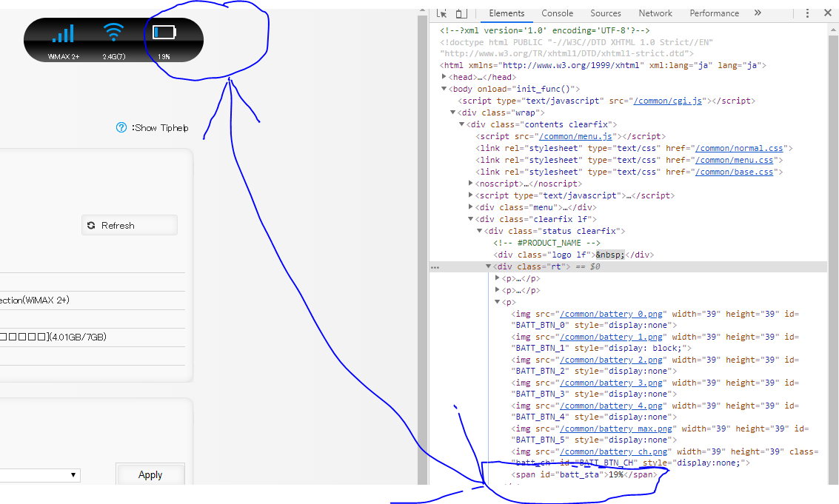Switch to the Network tab
Image resolution: width=839 pixels, height=504 pixels.
(655, 13)
